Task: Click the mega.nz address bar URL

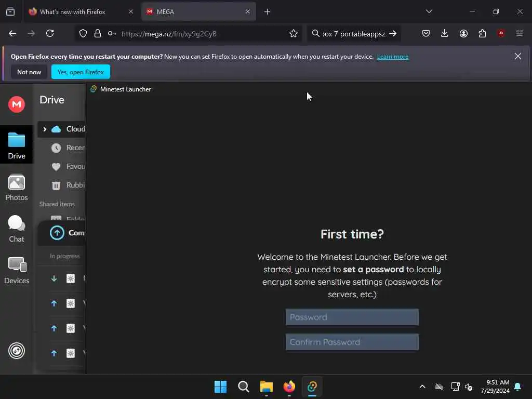Action: [169, 34]
